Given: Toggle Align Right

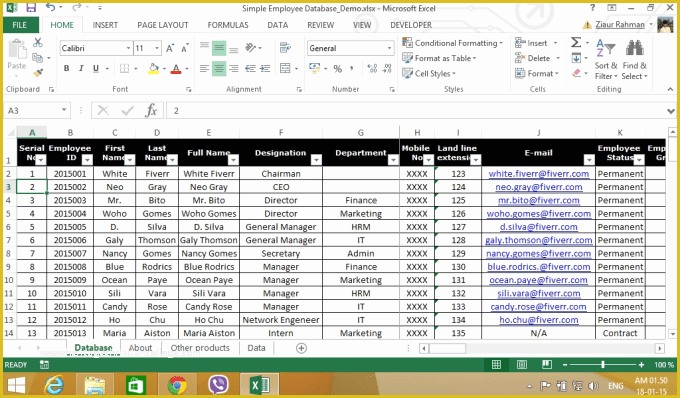Looking at the screenshot, I should coord(234,69).
